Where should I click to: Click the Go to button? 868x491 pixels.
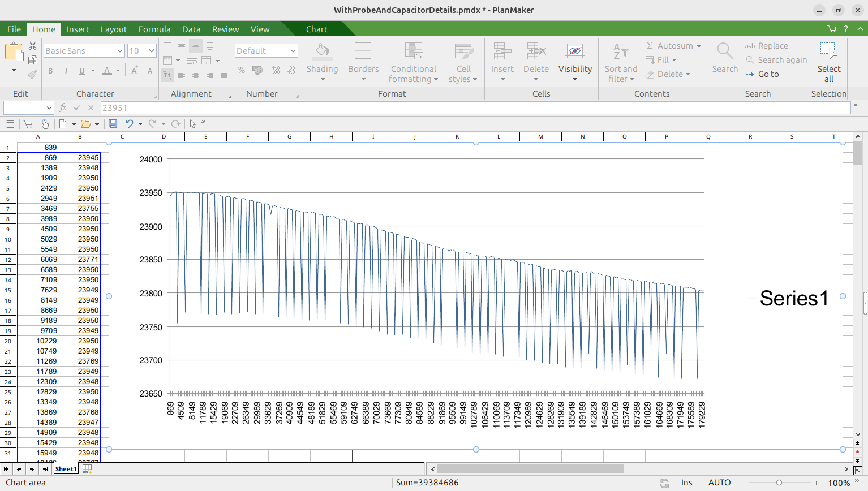point(762,74)
